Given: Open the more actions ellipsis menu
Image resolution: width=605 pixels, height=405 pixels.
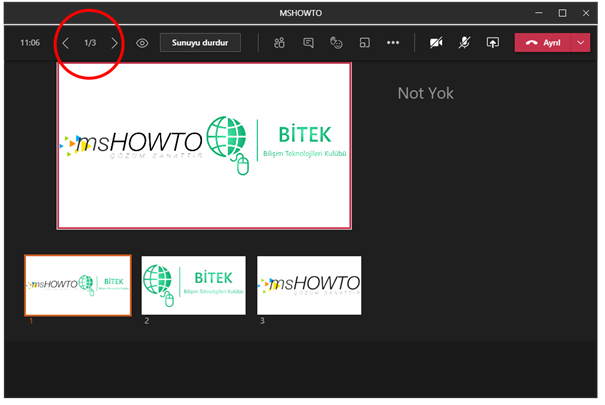Looking at the screenshot, I should click(x=393, y=43).
